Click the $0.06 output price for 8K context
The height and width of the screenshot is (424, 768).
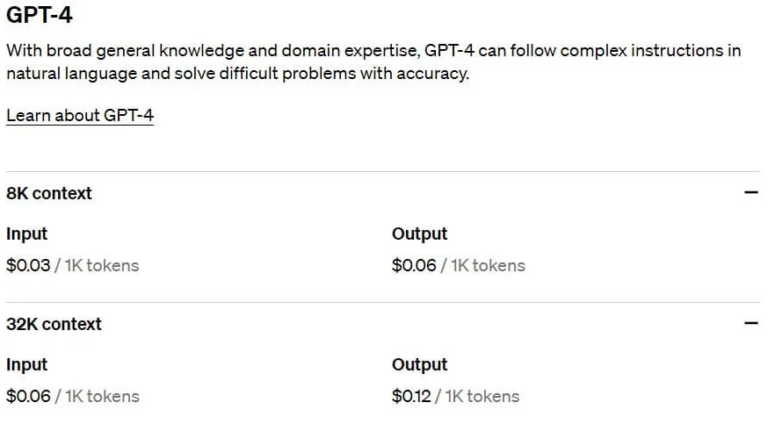[414, 266]
